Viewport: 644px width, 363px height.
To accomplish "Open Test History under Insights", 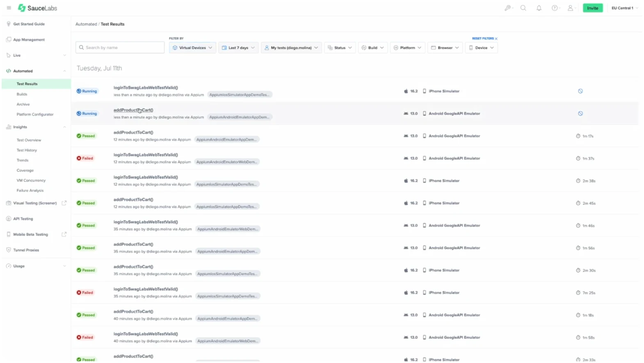I will [x=27, y=150].
